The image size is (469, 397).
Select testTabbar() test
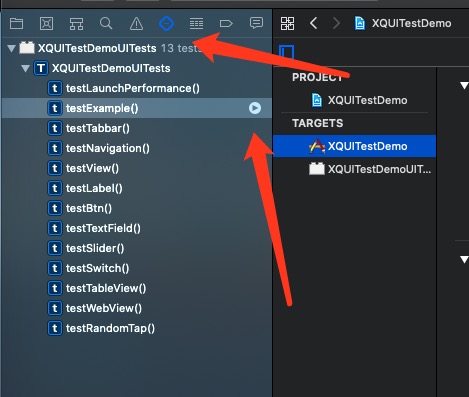pos(98,128)
